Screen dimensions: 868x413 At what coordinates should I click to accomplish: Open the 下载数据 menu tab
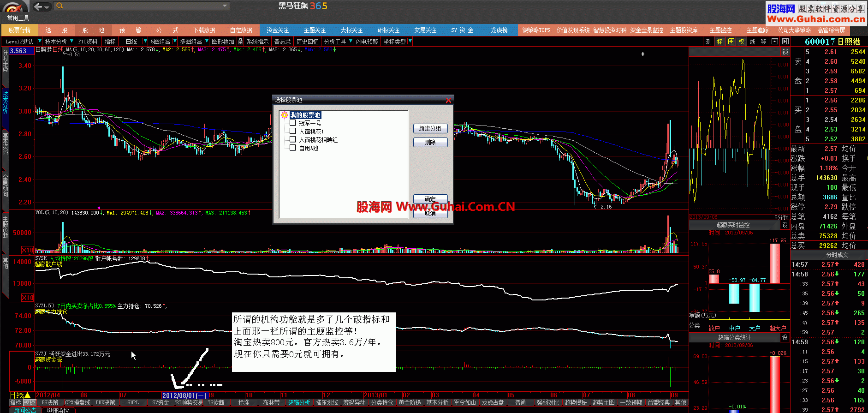[204, 30]
